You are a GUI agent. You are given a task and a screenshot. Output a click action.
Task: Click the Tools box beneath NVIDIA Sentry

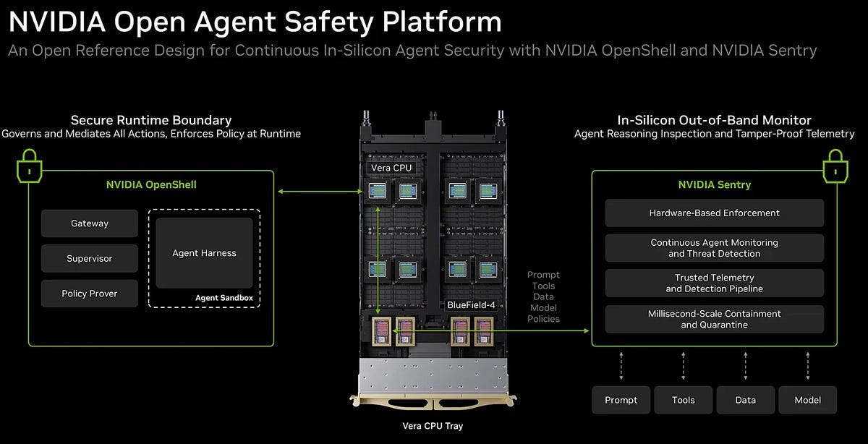tap(683, 400)
